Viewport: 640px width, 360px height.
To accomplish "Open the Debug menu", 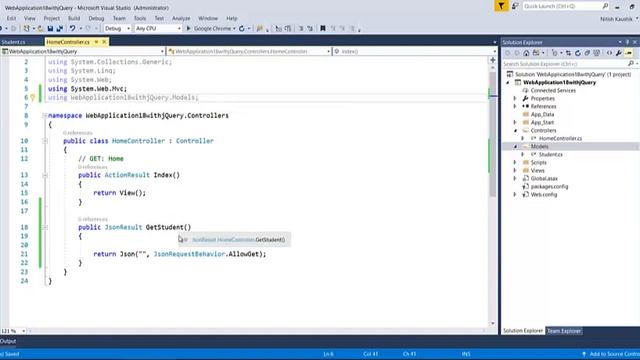I will tap(96, 18).
